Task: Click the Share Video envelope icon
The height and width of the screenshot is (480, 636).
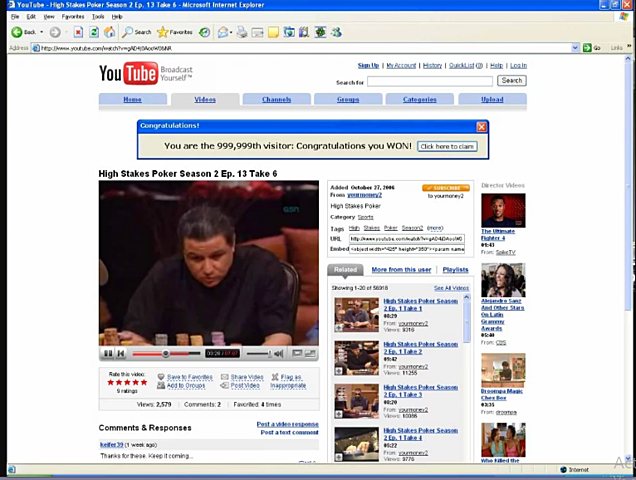Action: coord(224,377)
